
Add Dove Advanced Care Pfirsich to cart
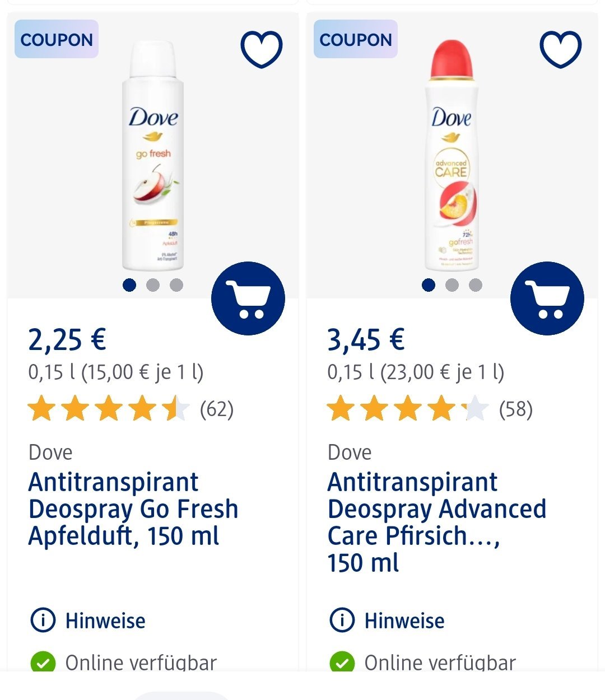point(547,298)
